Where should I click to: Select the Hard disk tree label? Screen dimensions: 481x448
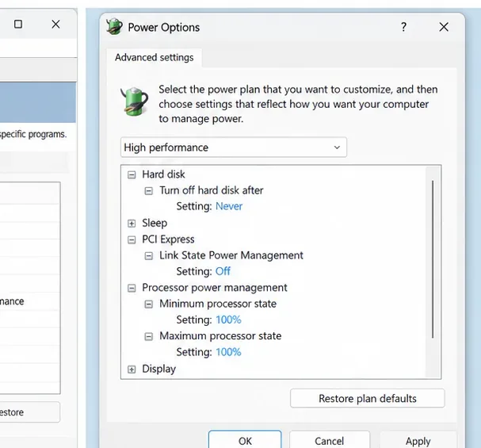(x=163, y=174)
